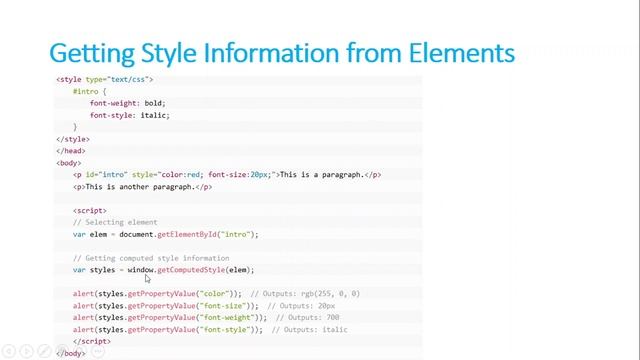Click the '// Outputs: 700' comment
This screenshot has height=360, width=640.
[307, 318]
